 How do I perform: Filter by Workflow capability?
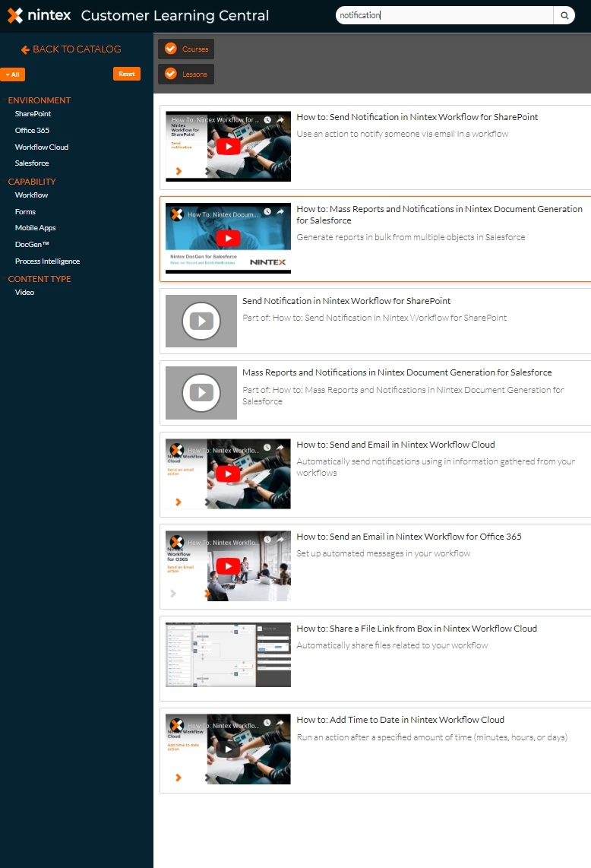pos(32,195)
